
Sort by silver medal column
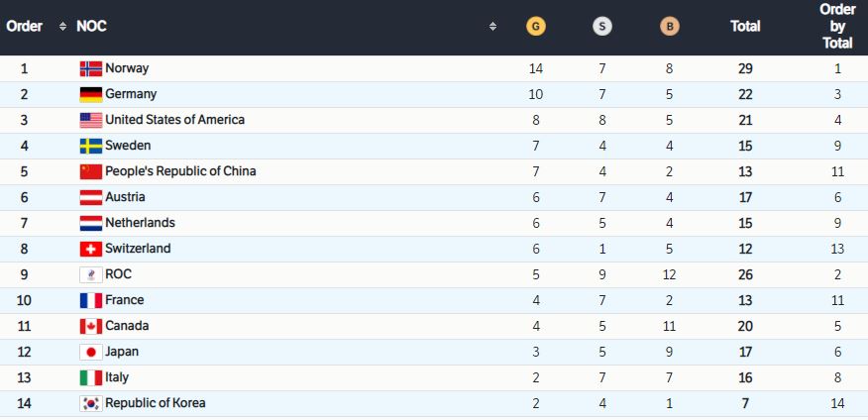601,27
